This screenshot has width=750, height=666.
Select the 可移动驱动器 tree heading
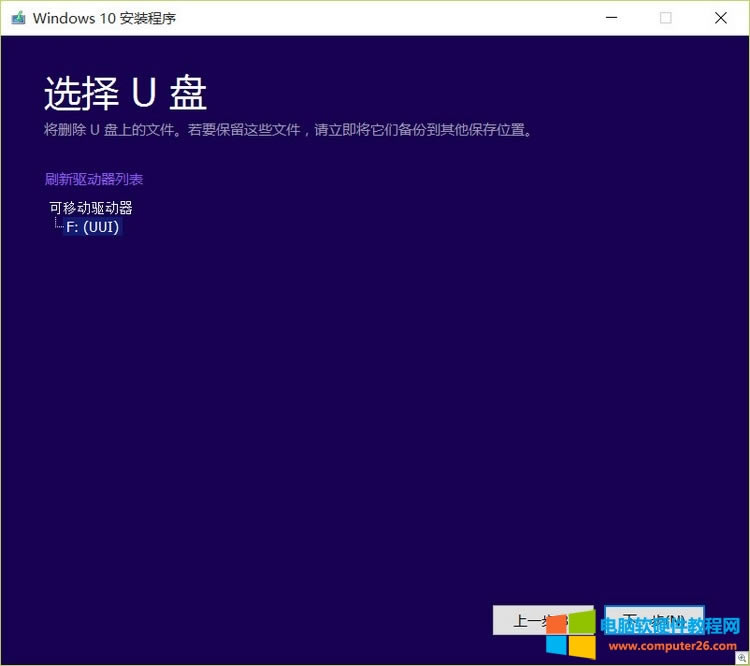(x=91, y=208)
